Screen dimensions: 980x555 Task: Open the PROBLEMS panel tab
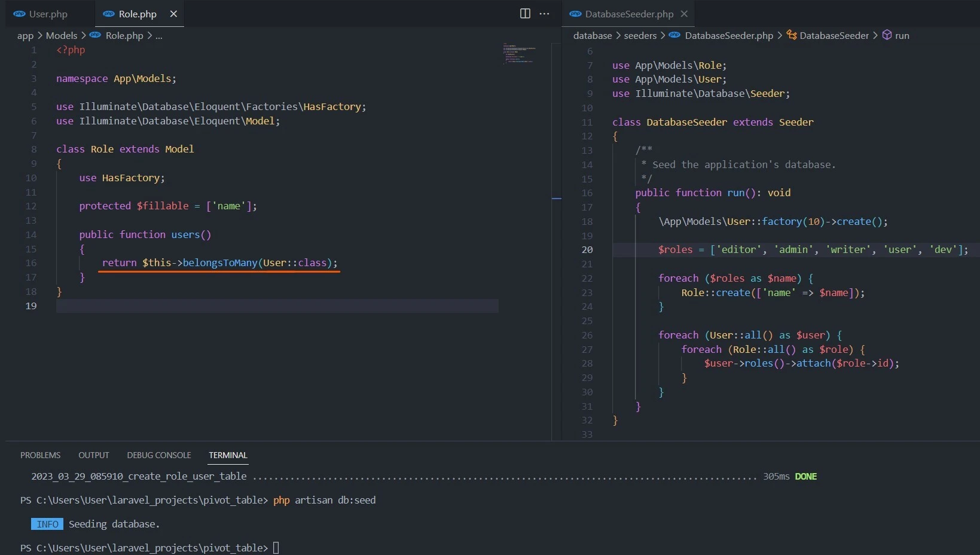[x=40, y=455]
